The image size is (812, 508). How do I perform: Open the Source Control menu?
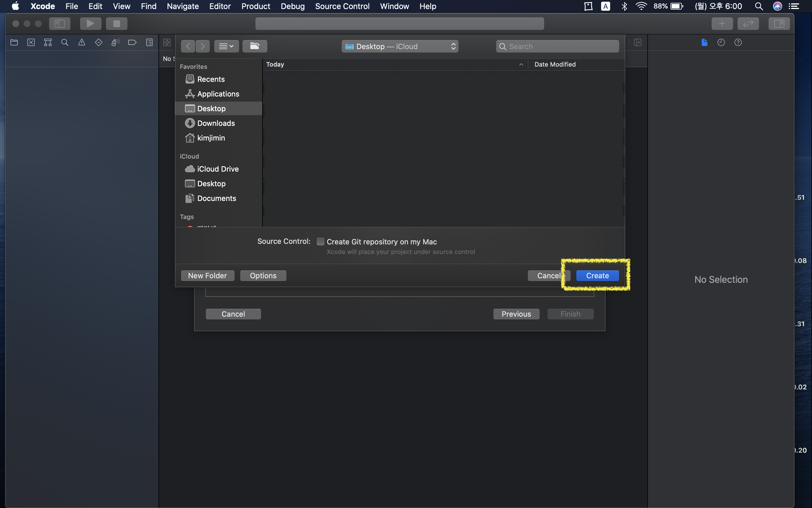point(342,6)
